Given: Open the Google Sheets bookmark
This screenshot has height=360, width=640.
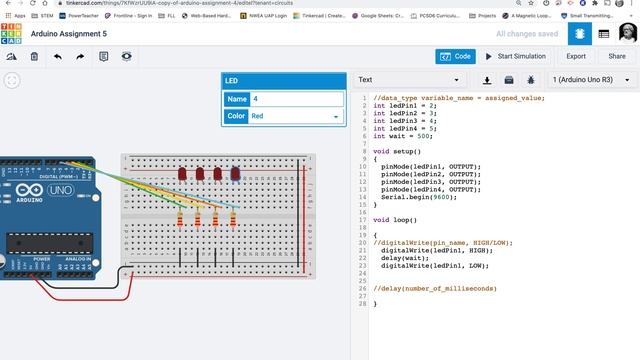Looking at the screenshot, I should point(378,16).
